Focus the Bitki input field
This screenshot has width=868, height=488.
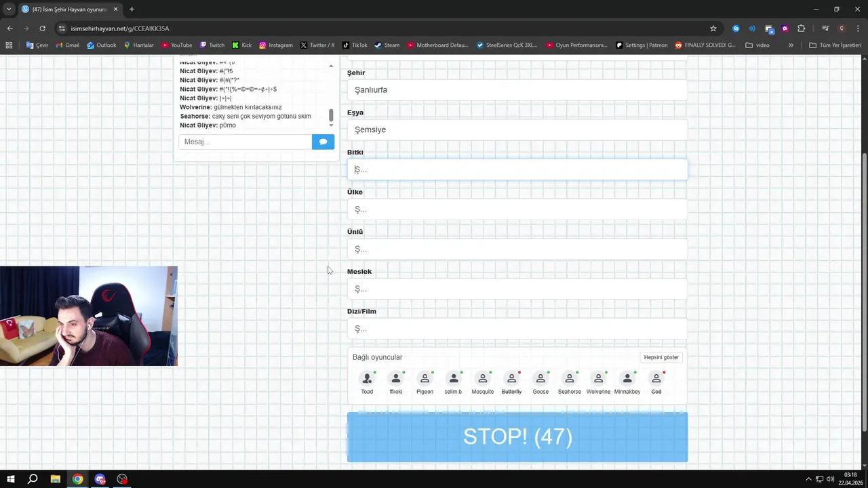tap(517, 169)
